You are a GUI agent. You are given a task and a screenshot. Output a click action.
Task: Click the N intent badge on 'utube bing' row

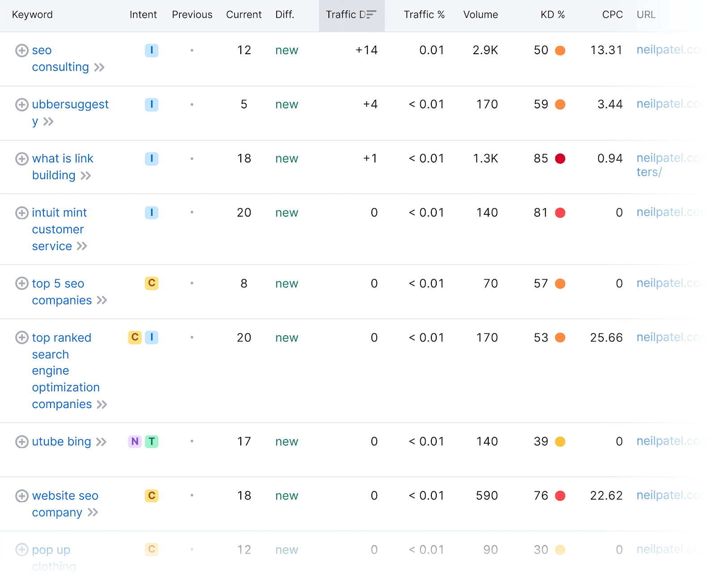(x=135, y=442)
